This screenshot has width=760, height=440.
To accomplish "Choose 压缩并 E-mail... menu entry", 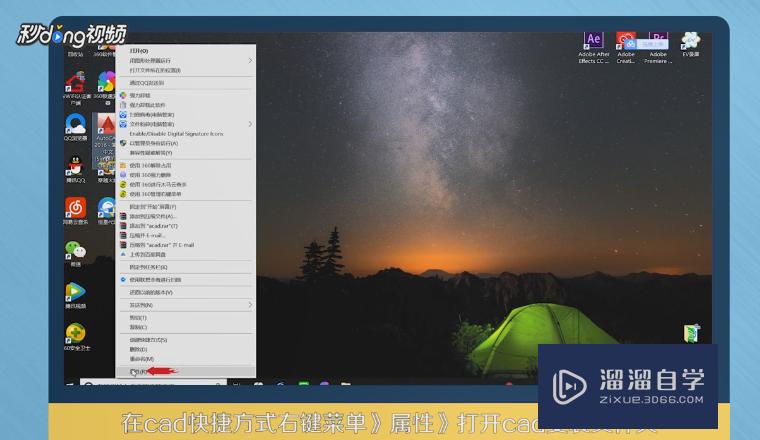I will [x=186, y=236].
